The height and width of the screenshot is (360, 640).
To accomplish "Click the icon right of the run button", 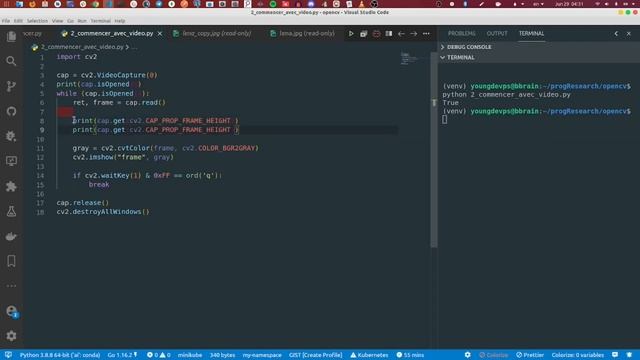I will click(x=363, y=33).
